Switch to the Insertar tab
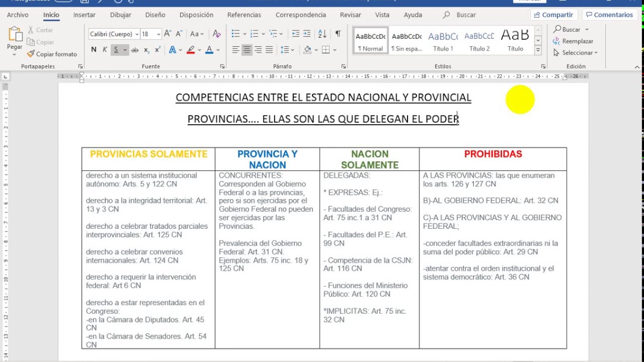 85,15
